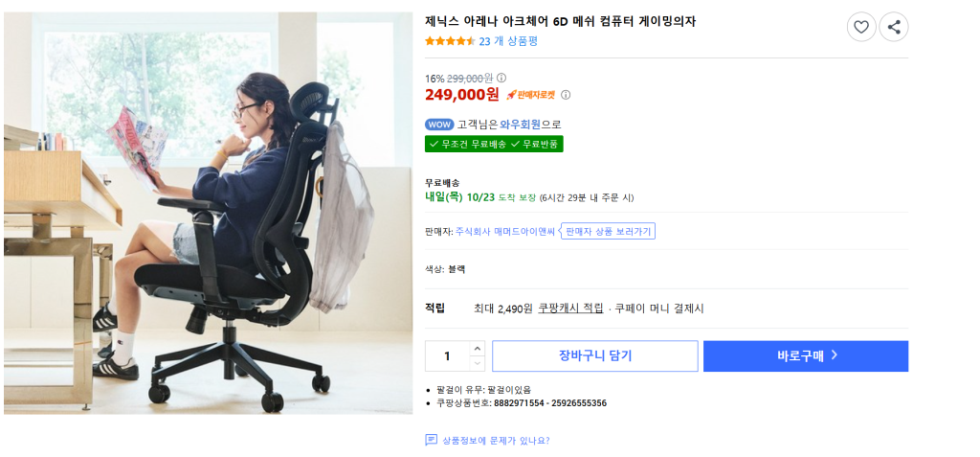The image size is (980, 457).
Task: Click 상품정보에 문제가 있나요? link
Action: [x=496, y=440]
